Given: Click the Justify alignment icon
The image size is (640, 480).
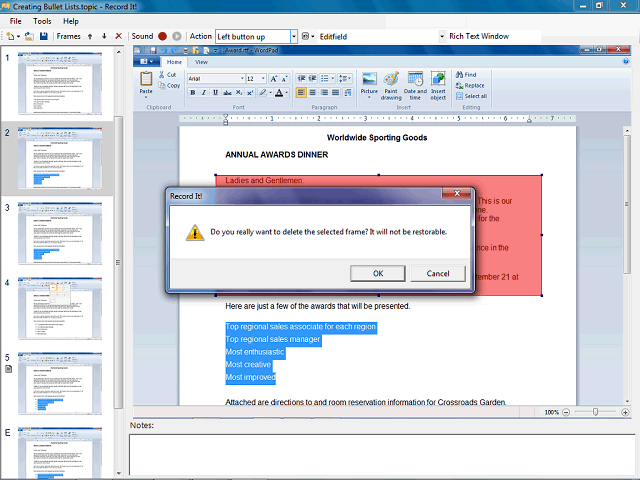Looking at the screenshot, I should pyautogui.click(x=336, y=93).
